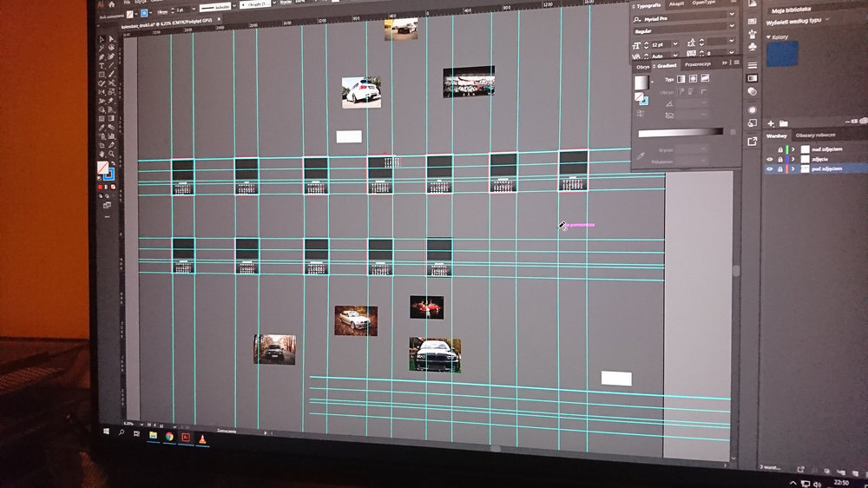Switch to the Akapit tab
This screenshot has height=488, width=868.
pyautogui.click(x=677, y=3)
